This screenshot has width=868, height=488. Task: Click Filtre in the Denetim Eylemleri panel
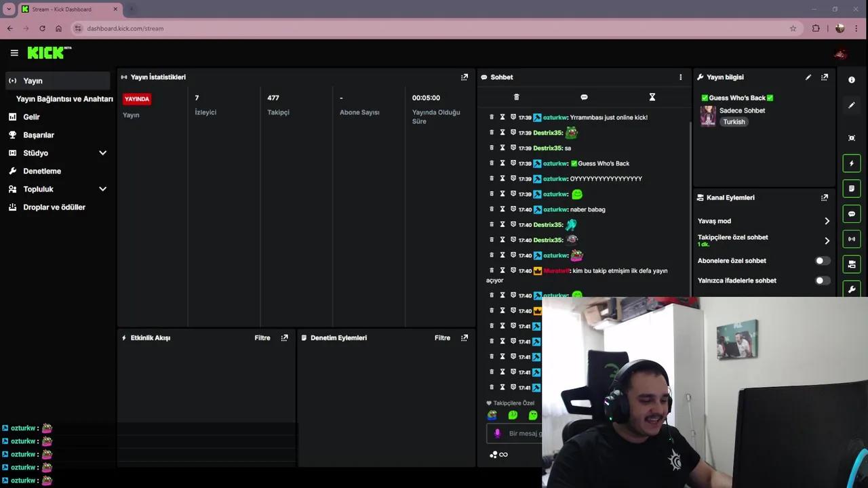(x=442, y=338)
